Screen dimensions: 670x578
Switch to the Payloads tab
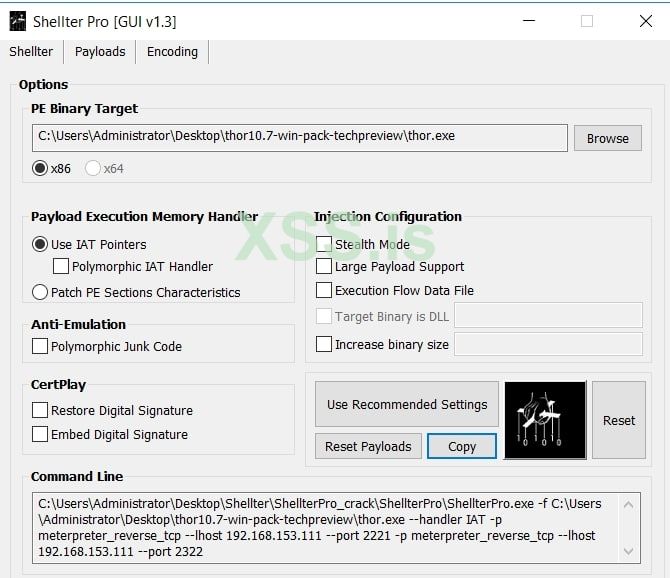[x=100, y=52]
